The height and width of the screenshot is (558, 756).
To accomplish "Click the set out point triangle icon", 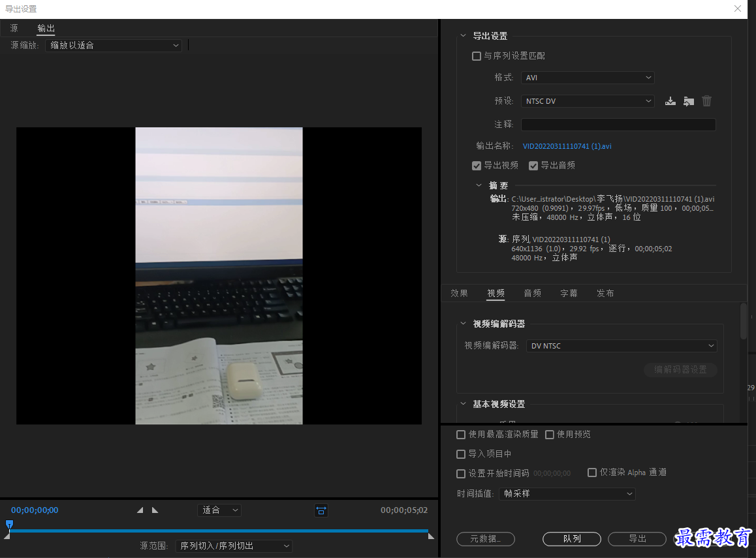I will tap(155, 510).
